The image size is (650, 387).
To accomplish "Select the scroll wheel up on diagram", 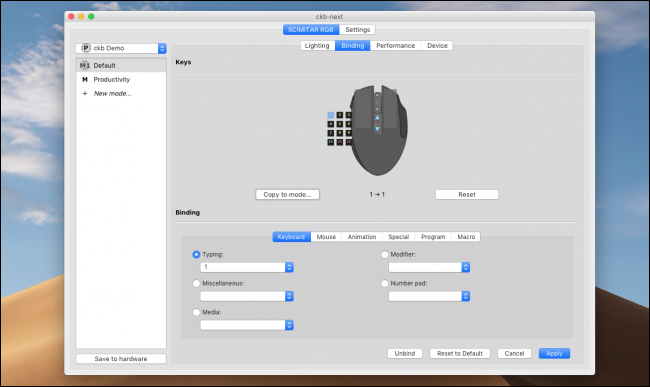I will [377, 95].
